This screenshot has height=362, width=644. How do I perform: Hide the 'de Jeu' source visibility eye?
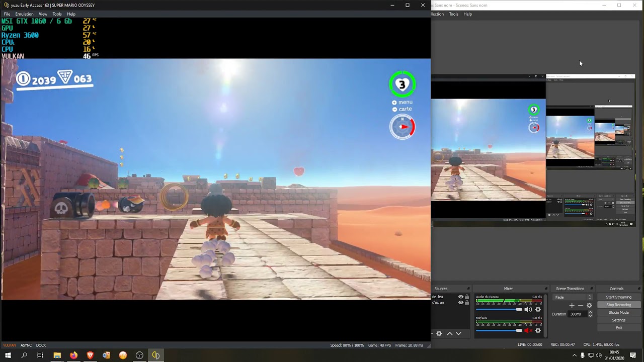pyautogui.click(x=460, y=297)
